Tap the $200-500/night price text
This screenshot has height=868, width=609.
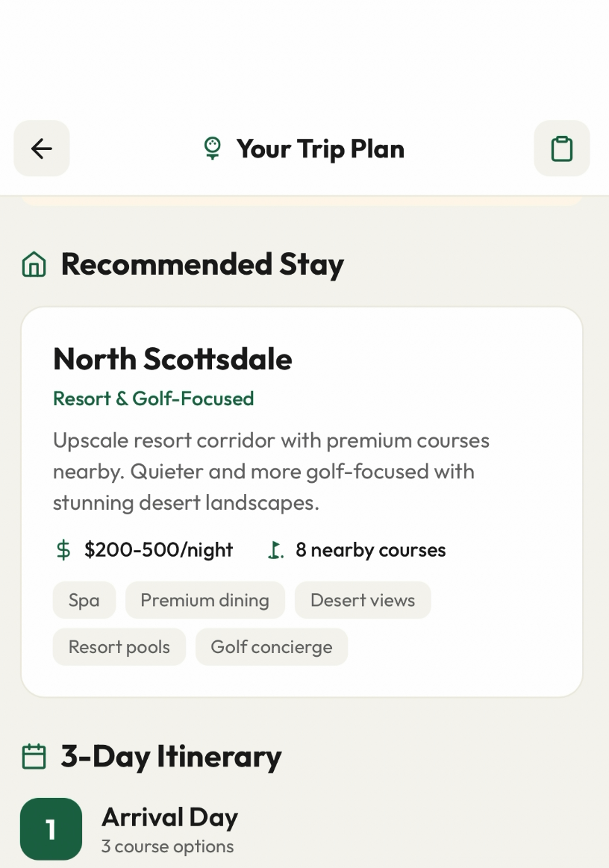coord(158,550)
